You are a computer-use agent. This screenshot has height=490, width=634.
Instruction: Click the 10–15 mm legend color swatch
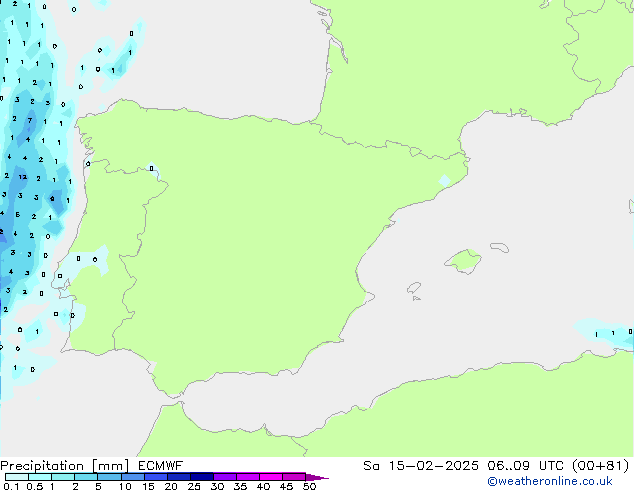coord(135,477)
